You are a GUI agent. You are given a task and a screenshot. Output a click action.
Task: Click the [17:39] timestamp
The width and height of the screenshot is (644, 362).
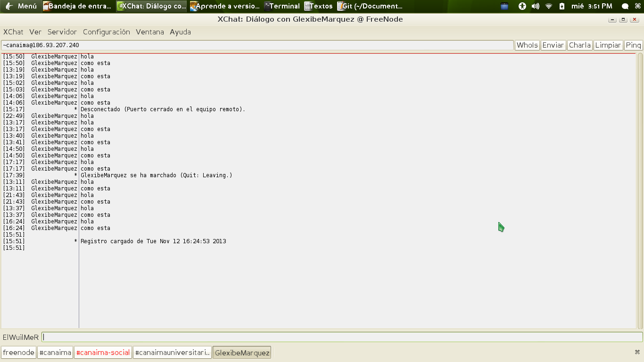[x=14, y=175]
